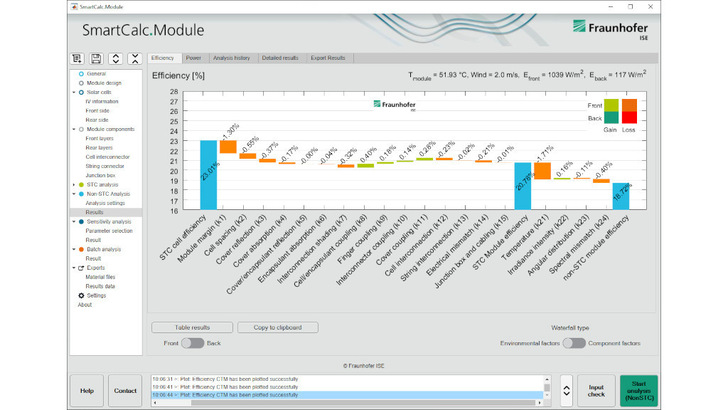Click the Back Loss red legend swatch
This screenshot has width=728, height=410.
click(x=629, y=117)
